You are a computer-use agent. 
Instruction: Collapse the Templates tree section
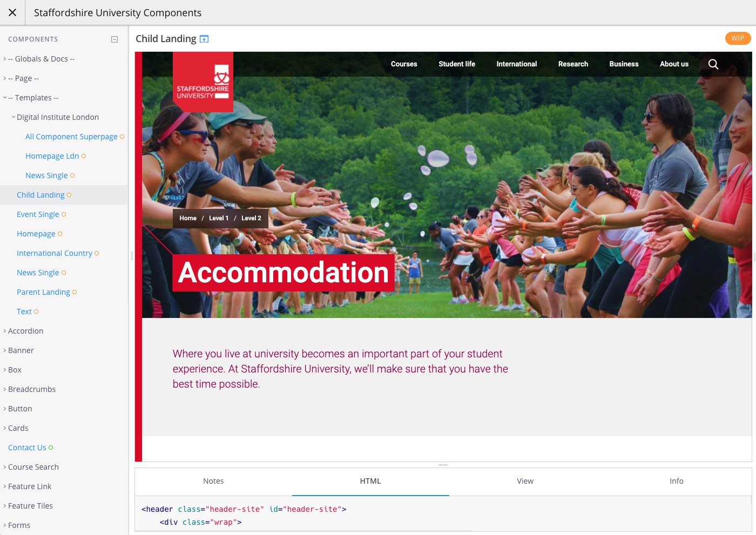pos(5,98)
